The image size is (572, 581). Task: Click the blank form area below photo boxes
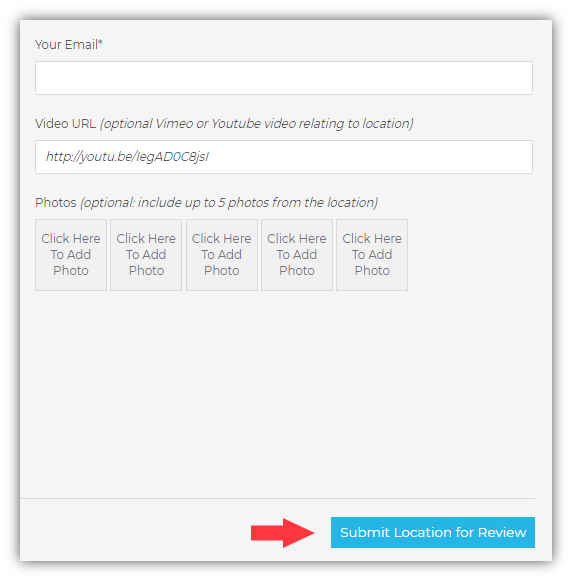pyautogui.click(x=284, y=393)
